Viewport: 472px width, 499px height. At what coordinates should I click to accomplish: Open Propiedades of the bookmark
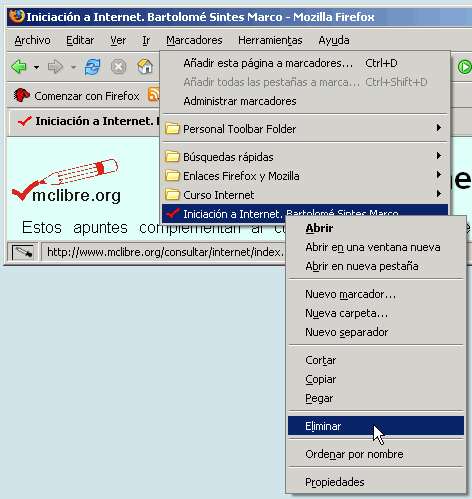[x=376, y=482]
